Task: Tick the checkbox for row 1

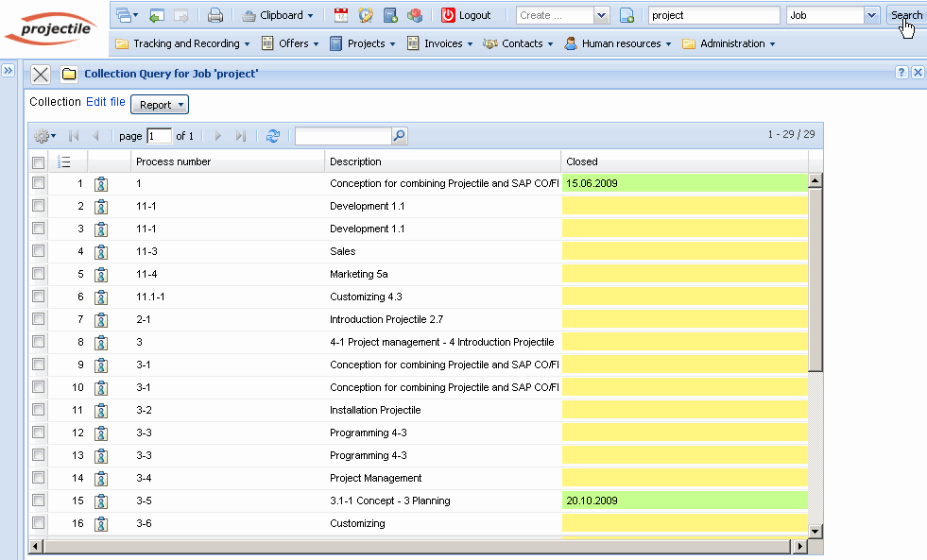Action: tap(39, 183)
